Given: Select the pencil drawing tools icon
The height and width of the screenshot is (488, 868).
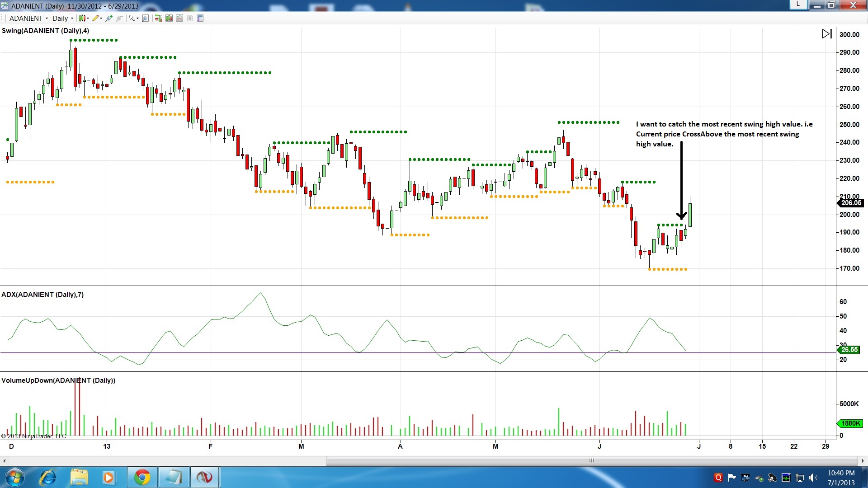Looking at the screenshot, I should [x=95, y=18].
